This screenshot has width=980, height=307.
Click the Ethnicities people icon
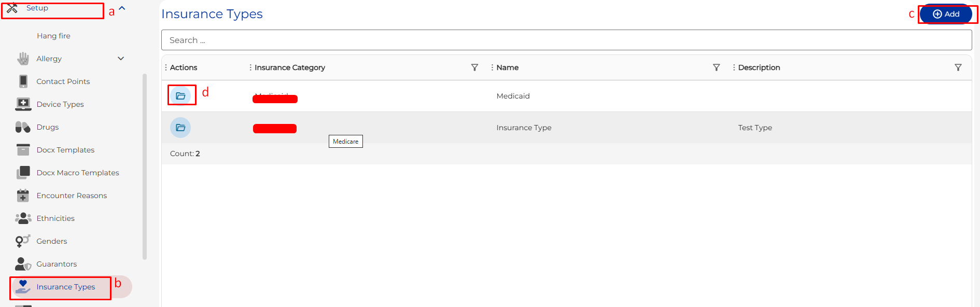[23, 218]
